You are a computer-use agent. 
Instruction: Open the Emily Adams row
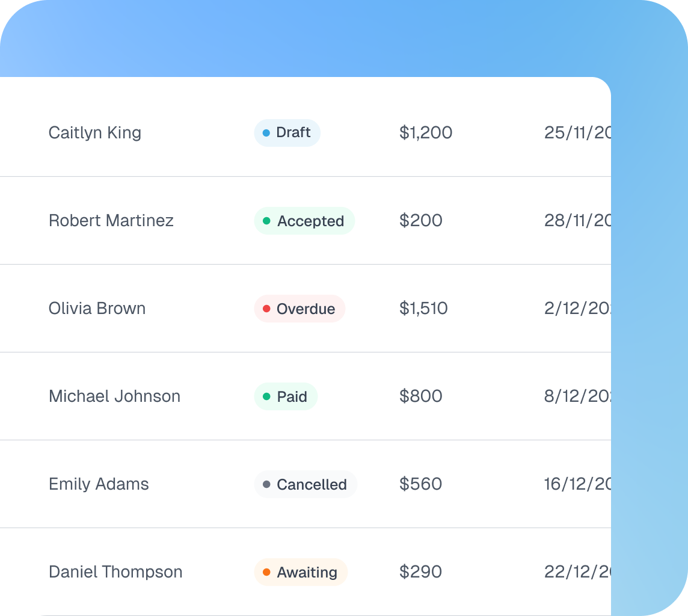point(306,484)
